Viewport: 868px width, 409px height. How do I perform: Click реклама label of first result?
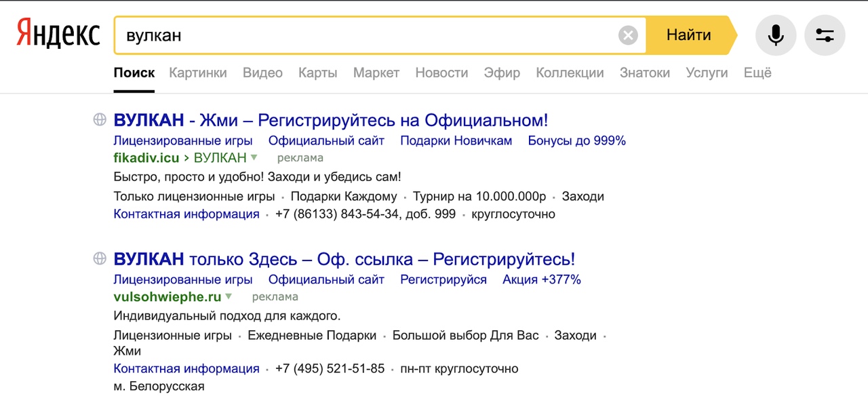(x=300, y=158)
